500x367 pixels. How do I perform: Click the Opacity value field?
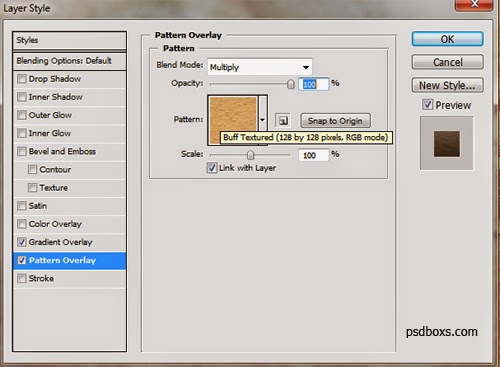tap(314, 84)
